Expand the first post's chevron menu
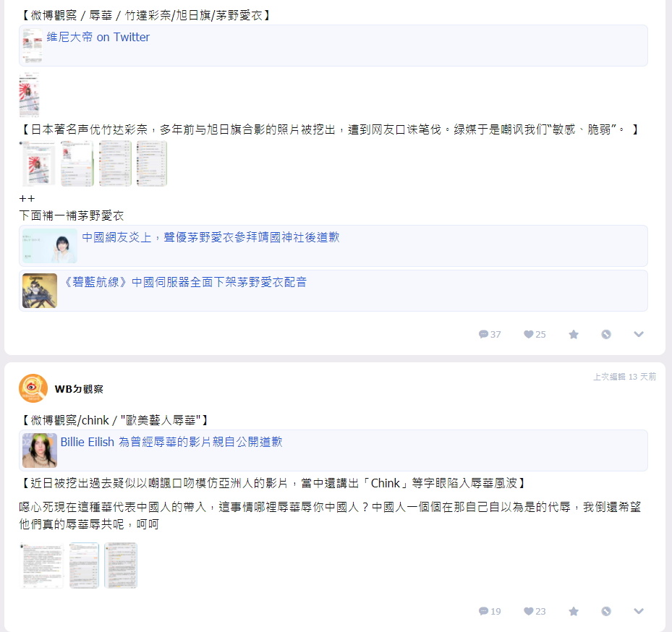This screenshot has height=632, width=672. (639, 334)
